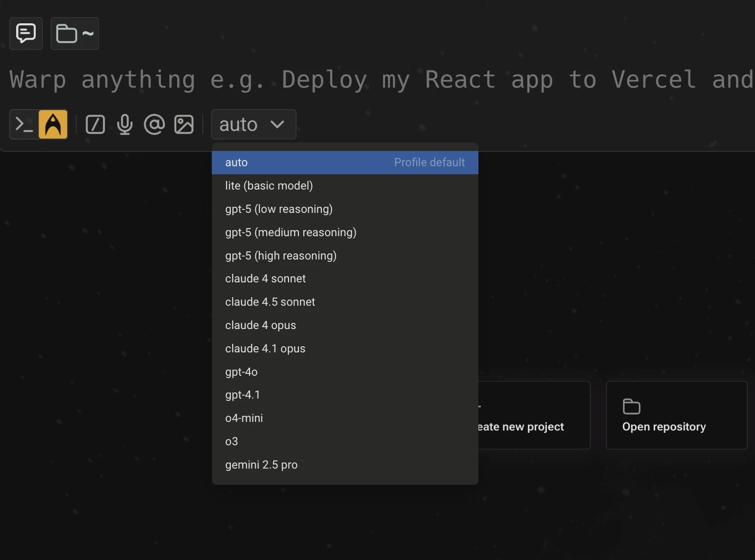Select gpt-5 (low reasoning) model
Screen dimensions: 755x560
[x=278, y=209]
